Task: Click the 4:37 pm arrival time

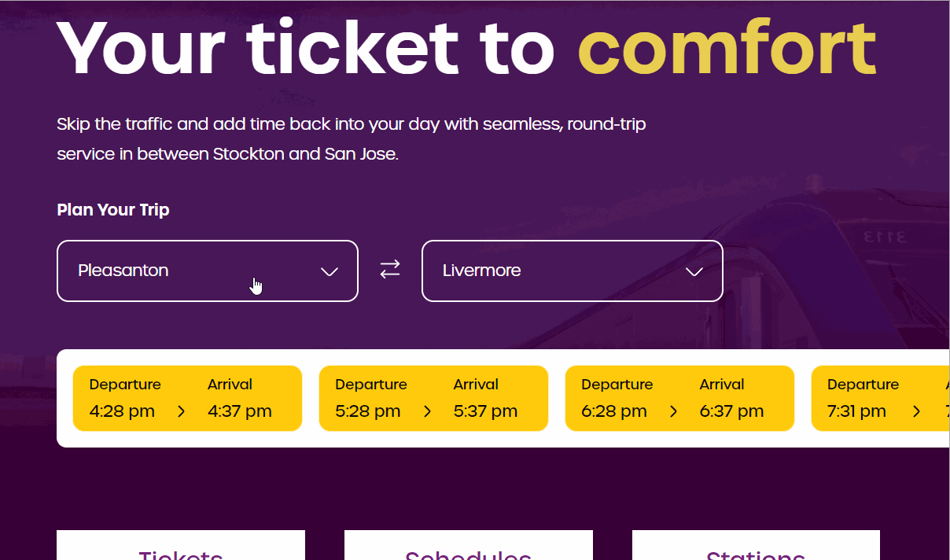Action: [240, 411]
